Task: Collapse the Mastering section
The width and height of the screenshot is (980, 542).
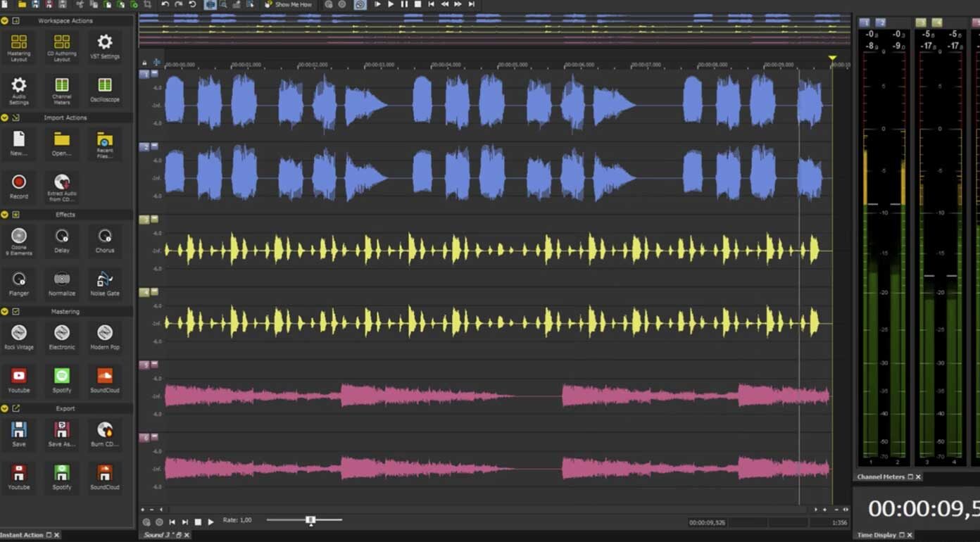Action: click(x=6, y=311)
